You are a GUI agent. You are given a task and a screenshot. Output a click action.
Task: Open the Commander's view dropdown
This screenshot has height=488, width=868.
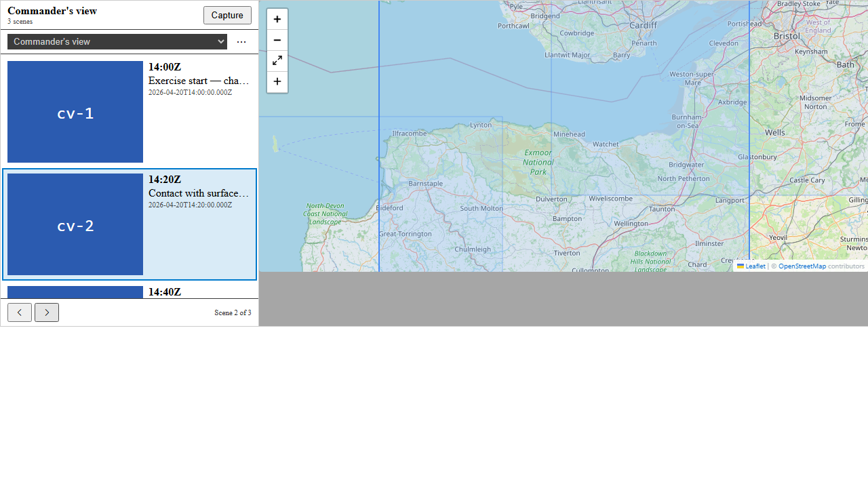[117, 42]
